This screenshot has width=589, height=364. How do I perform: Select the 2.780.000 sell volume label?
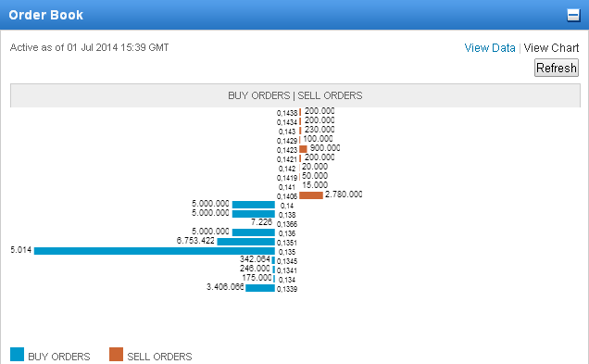(x=344, y=195)
